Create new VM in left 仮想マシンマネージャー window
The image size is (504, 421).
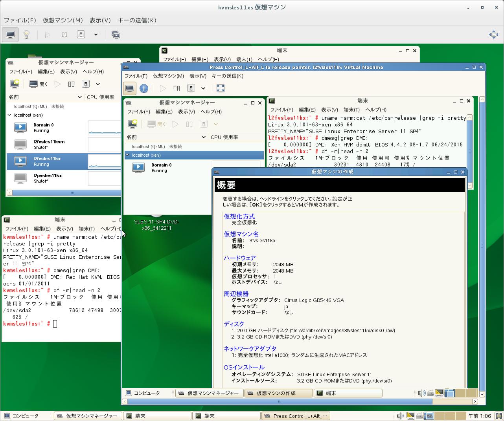click(15, 84)
